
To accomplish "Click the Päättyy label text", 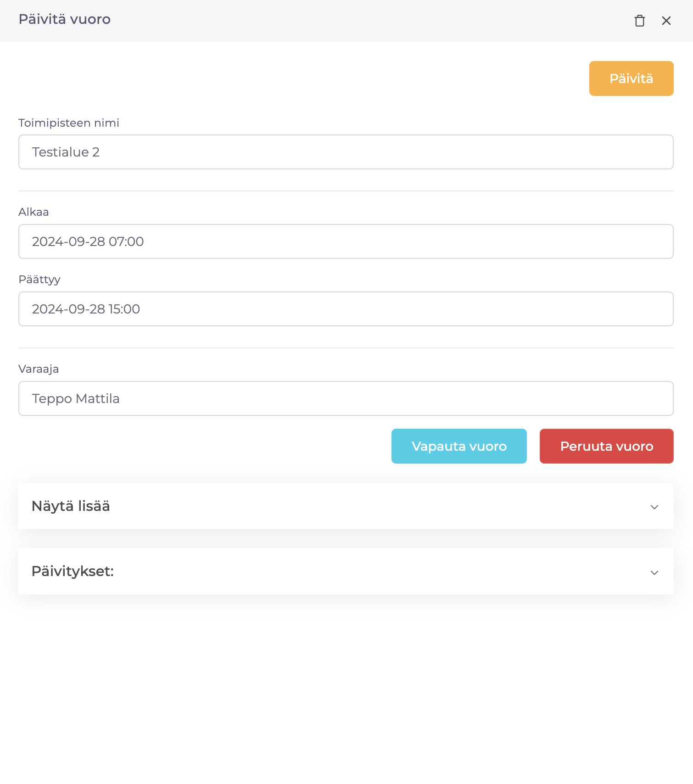I will coord(39,280).
